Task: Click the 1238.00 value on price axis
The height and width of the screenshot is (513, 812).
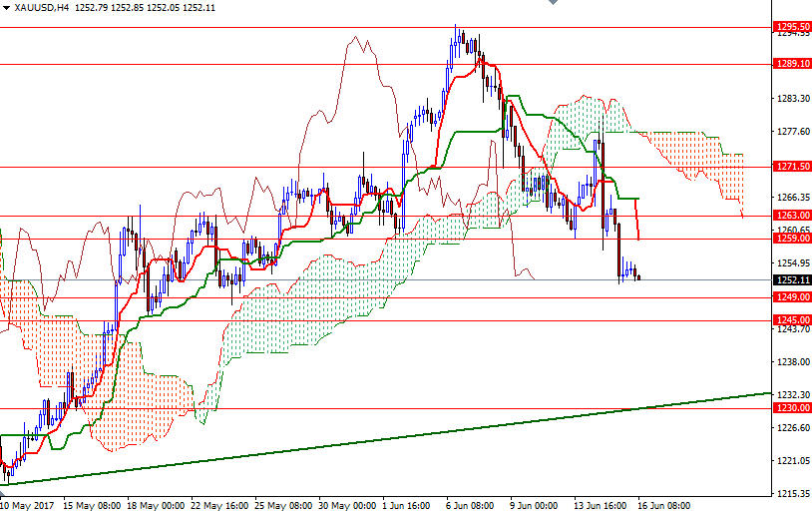Action: pos(791,362)
